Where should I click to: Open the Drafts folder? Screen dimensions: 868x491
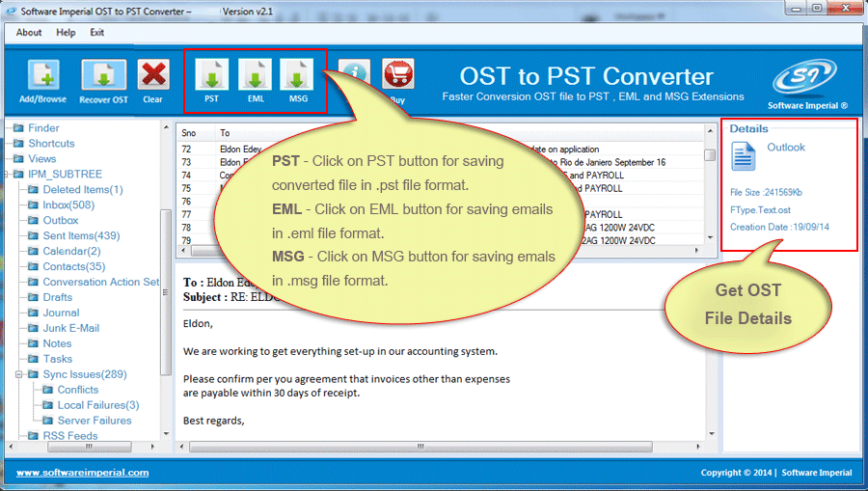click(58, 297)
